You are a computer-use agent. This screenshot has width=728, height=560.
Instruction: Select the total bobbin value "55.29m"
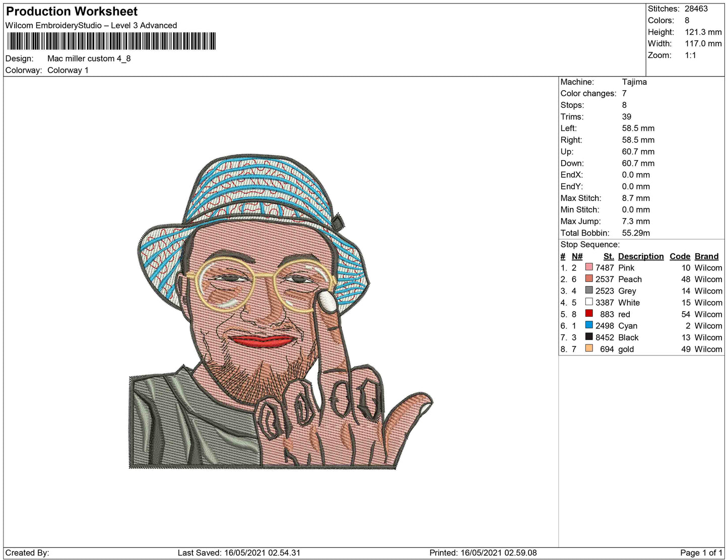coord(636,233)
